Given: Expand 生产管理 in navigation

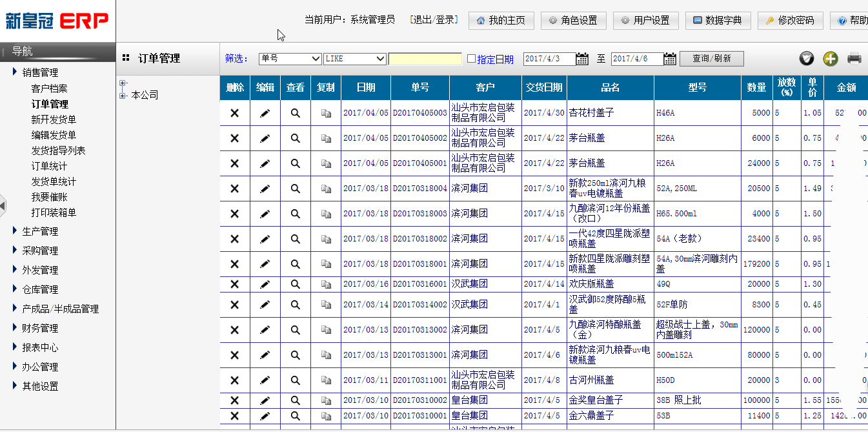Looking at the screenshot, I should pos(40,231).
